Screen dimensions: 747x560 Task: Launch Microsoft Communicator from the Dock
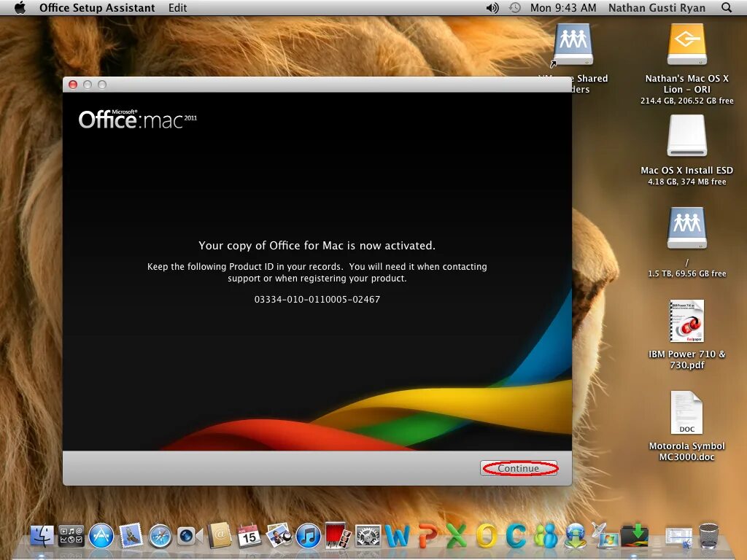(x=516, y=535)
